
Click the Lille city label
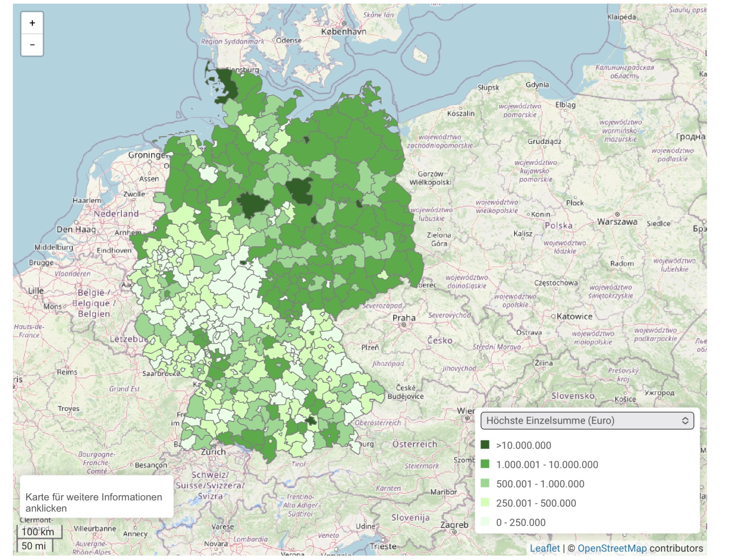36,291
